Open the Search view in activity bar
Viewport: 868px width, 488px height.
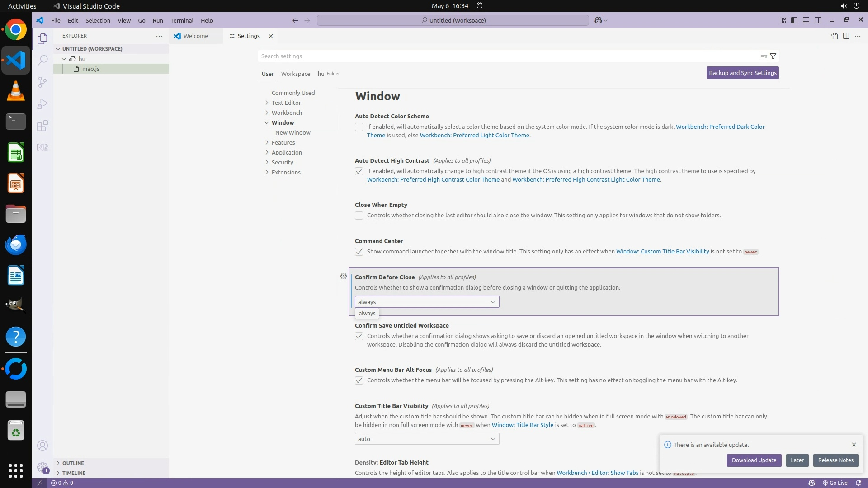pos(42,60)
